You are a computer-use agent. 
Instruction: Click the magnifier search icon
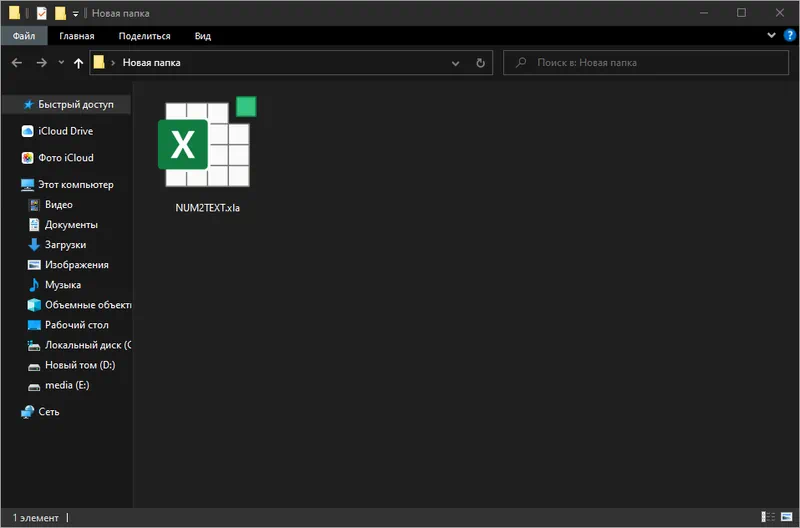[520, 63]
